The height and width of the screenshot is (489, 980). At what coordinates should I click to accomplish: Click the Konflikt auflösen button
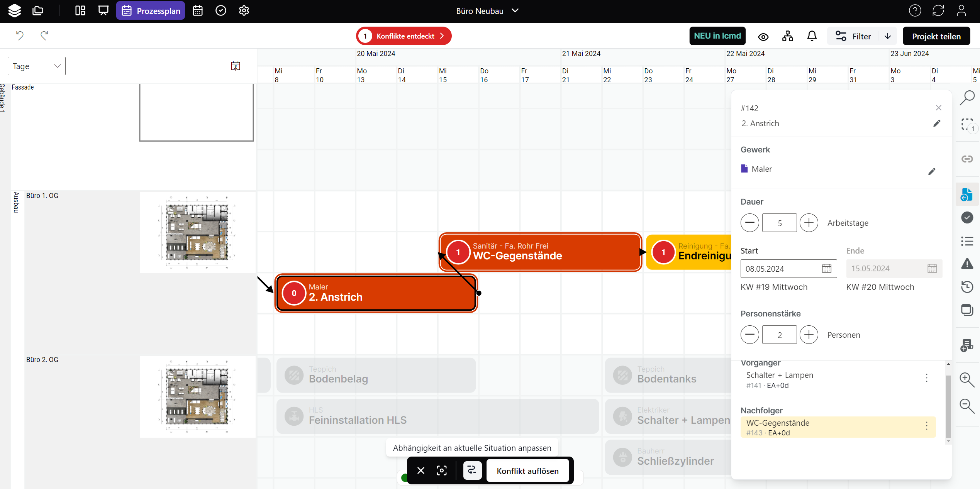[x=527, y=471]
